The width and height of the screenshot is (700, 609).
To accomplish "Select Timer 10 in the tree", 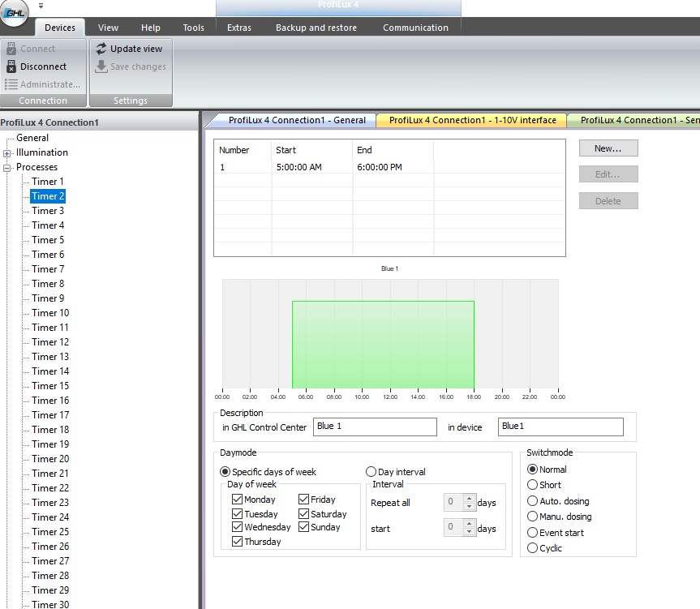I will coord(50,313).
